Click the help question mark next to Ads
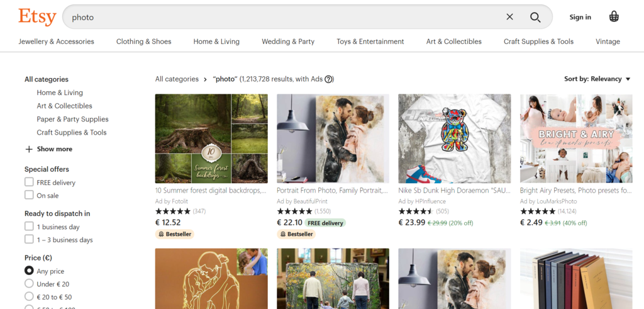Screen dimensions: 644x309 point(328,79)
